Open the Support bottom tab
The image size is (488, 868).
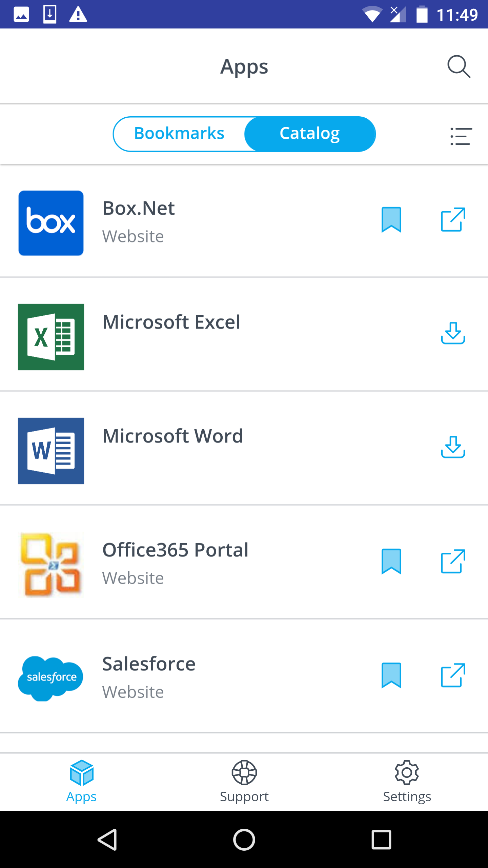point(244,782)
